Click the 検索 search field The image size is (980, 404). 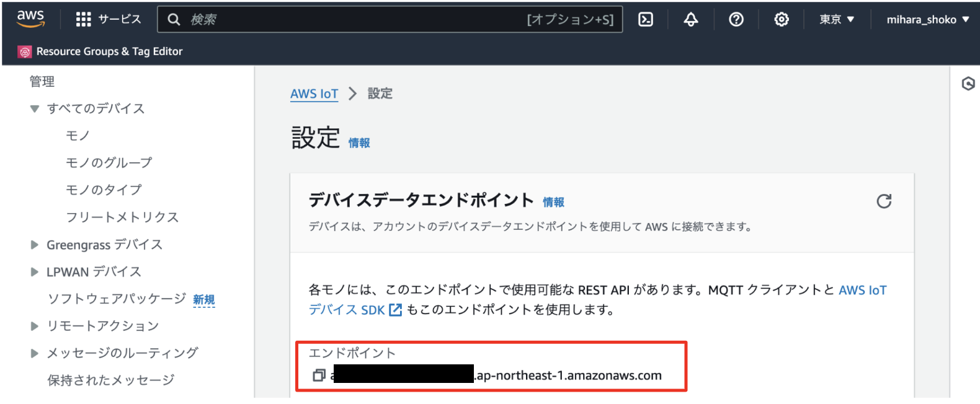coord(390,19)
